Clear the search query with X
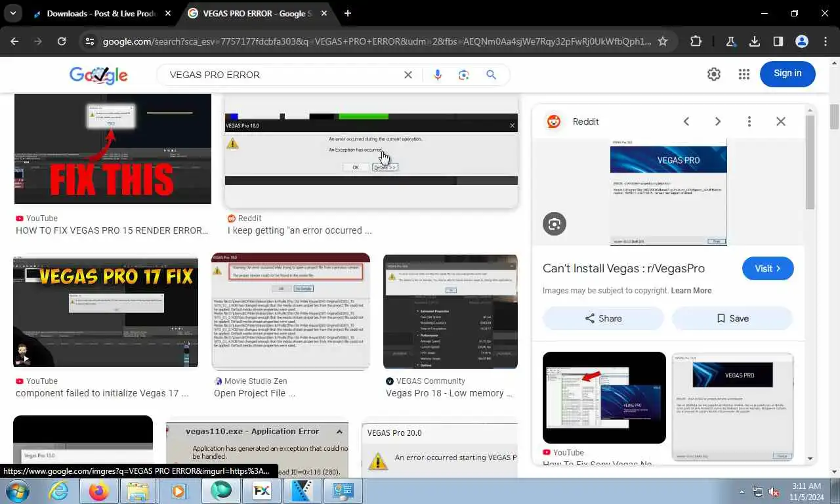This screenshot has height=504, width=840. (x=408, y=75)
